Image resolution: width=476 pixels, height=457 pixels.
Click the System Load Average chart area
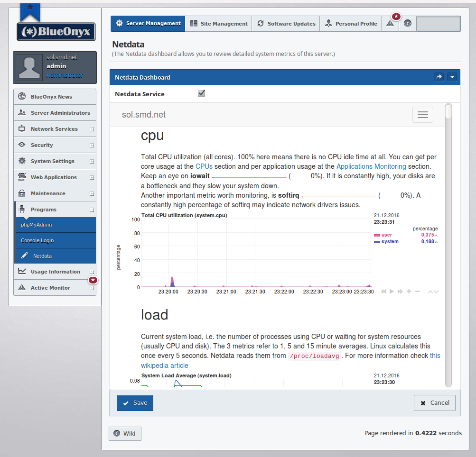[256, 384]
